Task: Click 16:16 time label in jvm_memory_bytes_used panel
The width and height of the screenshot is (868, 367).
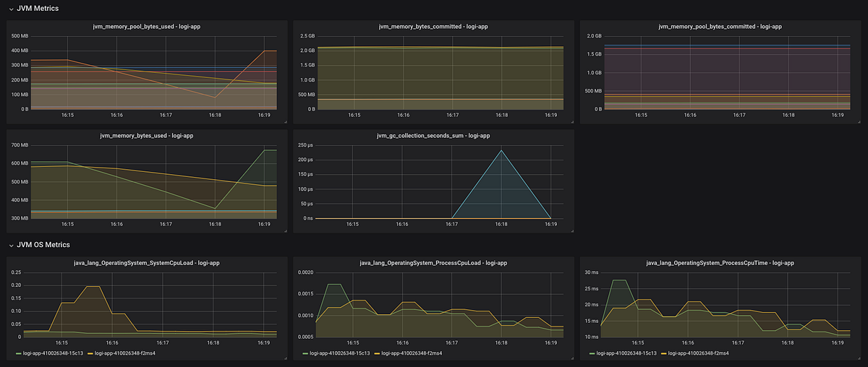Action: 116,224
